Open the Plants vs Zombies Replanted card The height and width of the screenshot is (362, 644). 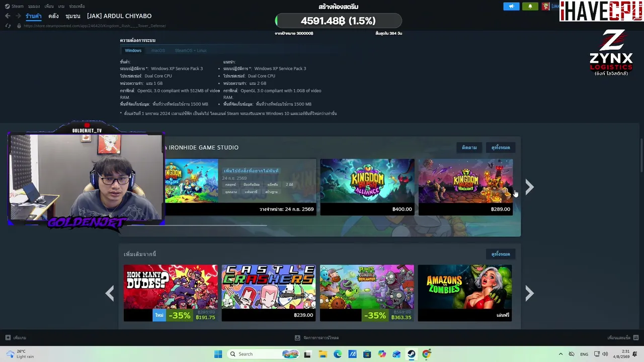pyautogui.click(x=367, y=293)
